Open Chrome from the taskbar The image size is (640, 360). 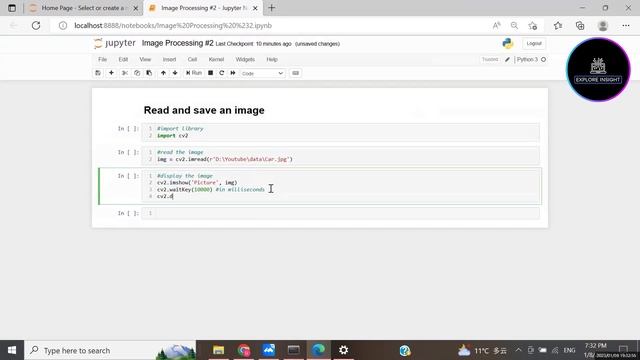point(244,350)
